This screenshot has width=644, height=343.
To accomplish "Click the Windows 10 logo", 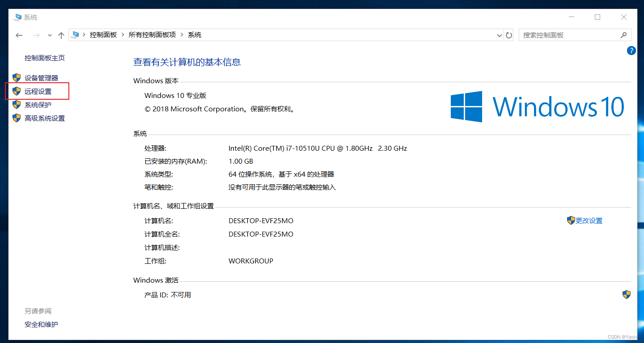I will click(538, 106).
